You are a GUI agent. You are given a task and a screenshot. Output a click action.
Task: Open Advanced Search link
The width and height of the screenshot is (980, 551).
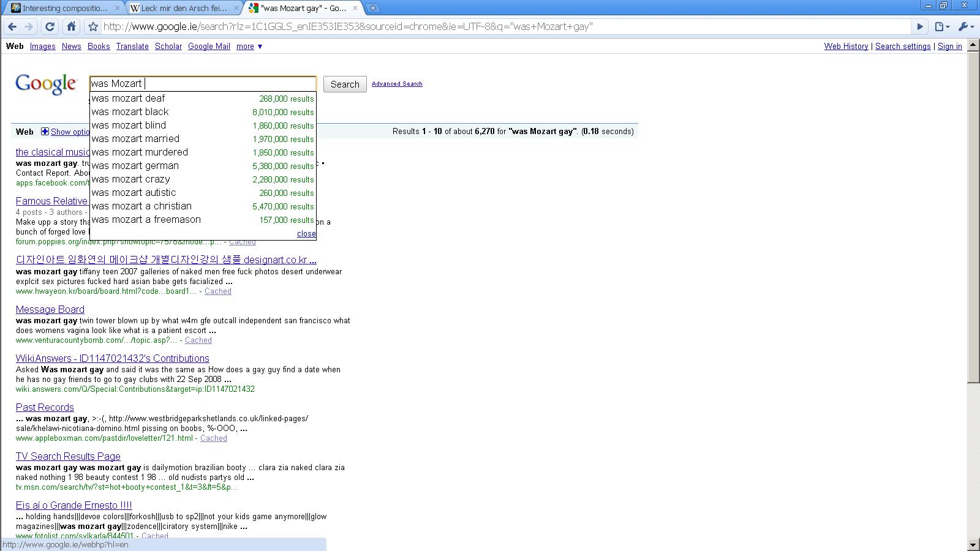pos(397,84)
